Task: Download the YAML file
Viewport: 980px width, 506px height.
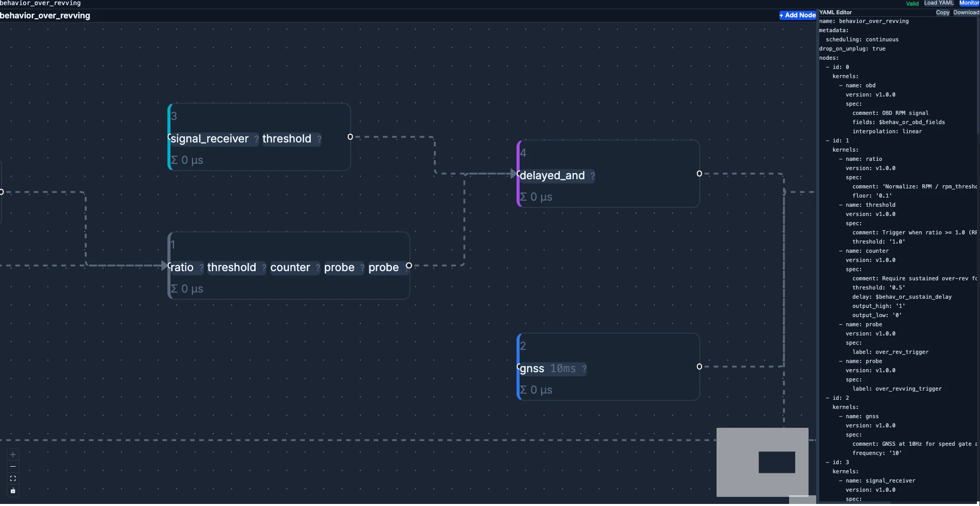Action: (x=966, y=13)
